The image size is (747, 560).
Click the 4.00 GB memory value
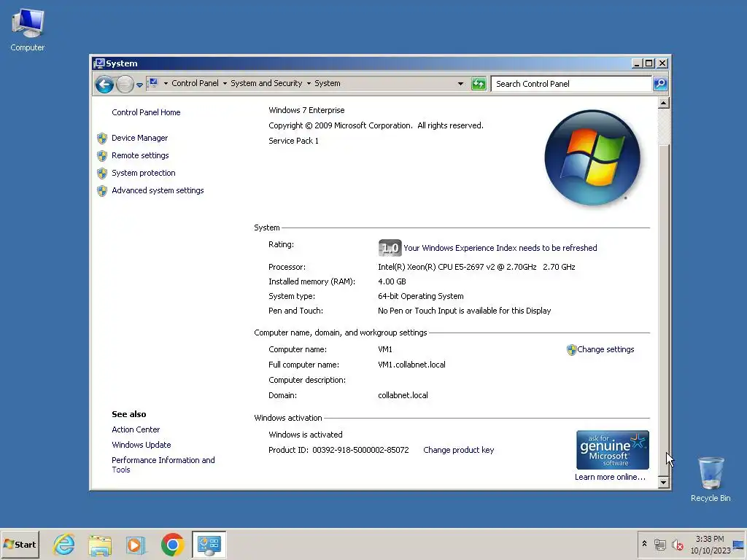(392, 282)
